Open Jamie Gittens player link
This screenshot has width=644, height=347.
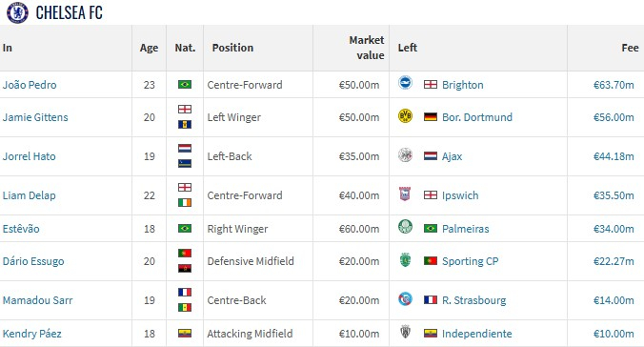[35, 117]
